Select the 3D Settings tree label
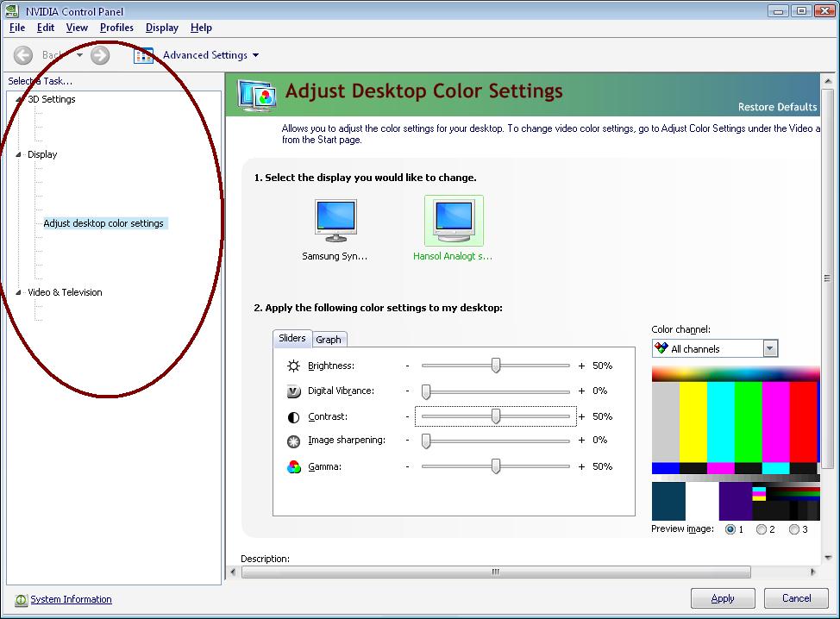 click(52, 99)
